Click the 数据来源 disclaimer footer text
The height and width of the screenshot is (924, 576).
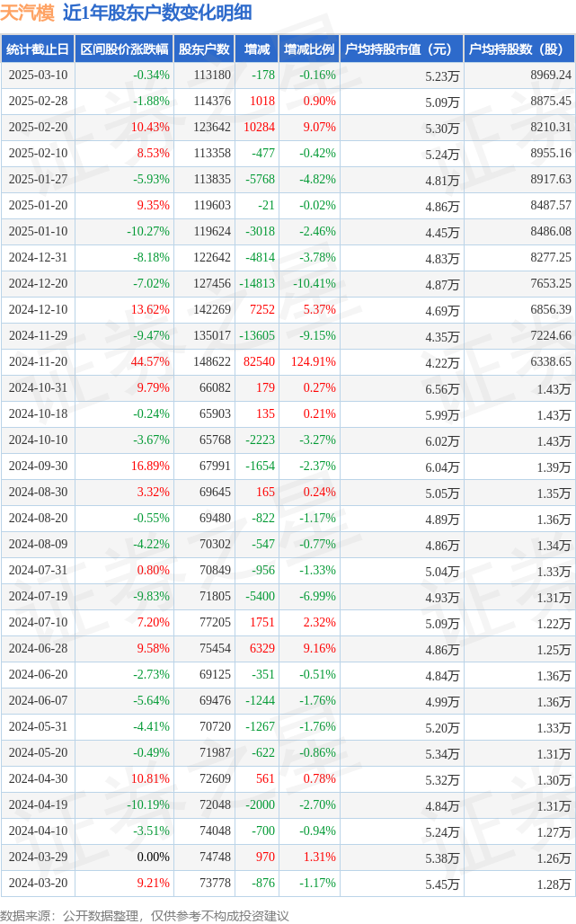145,915
